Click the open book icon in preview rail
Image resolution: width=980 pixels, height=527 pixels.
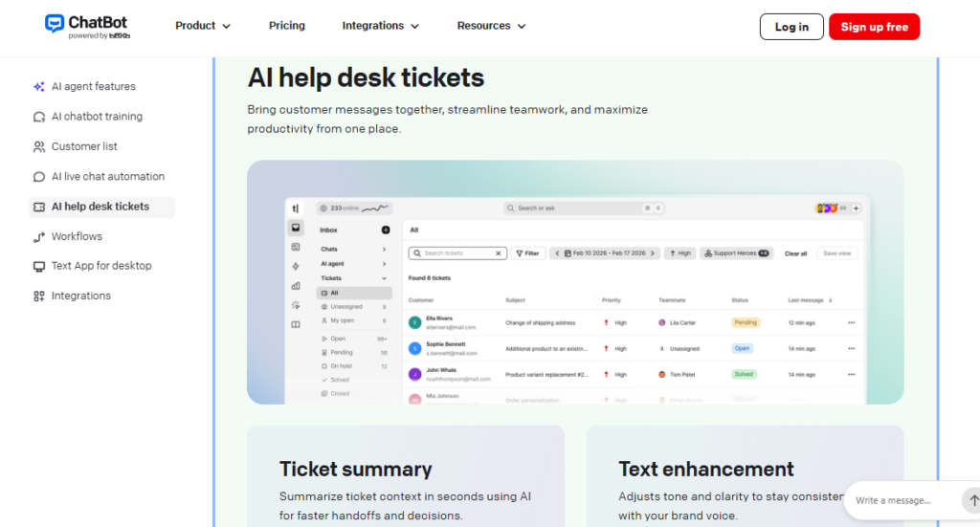coord(296,324)
